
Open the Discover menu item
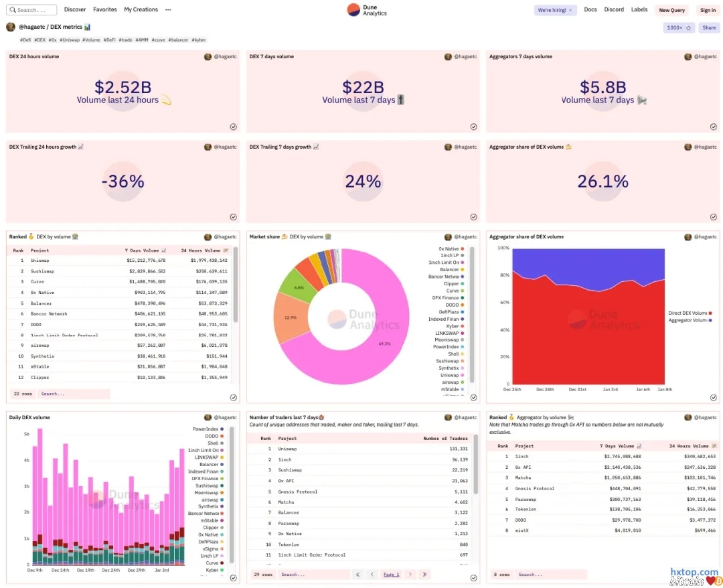(x=75, y=10)
